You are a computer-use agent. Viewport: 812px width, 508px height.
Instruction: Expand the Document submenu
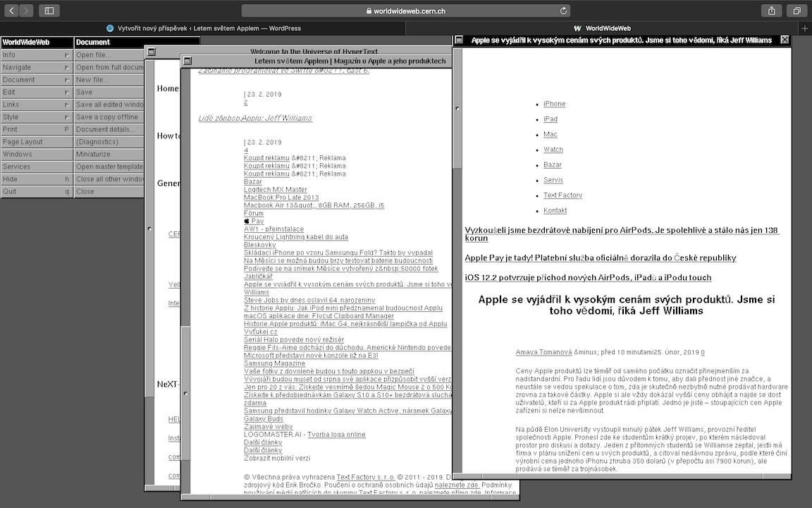pos(36,80)
